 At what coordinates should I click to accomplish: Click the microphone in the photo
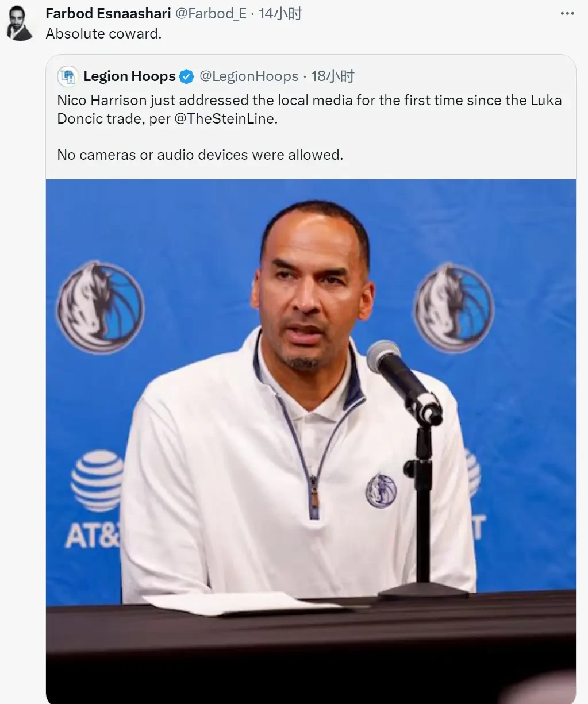[405, 380]
